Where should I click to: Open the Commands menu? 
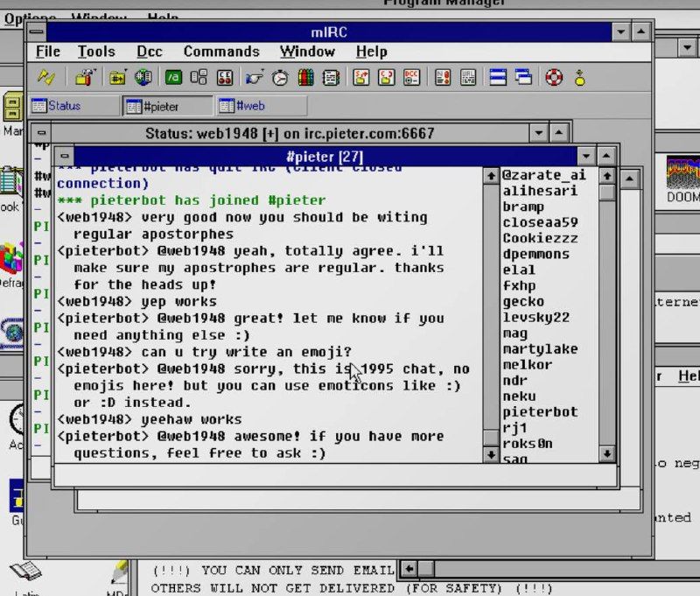point(221,52)
